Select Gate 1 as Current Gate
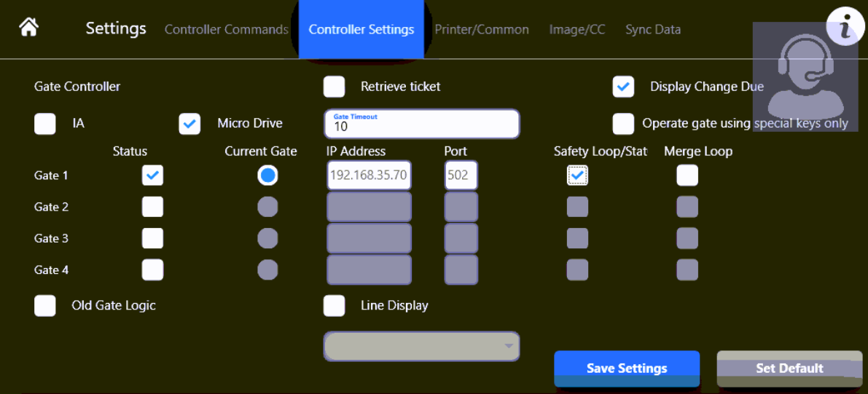Viewport: 868px width, 394px height. 268,176
